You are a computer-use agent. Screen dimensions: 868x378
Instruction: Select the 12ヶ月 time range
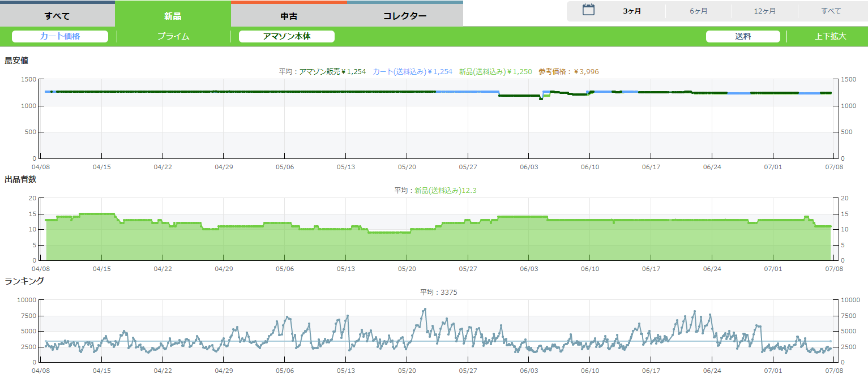765,11
